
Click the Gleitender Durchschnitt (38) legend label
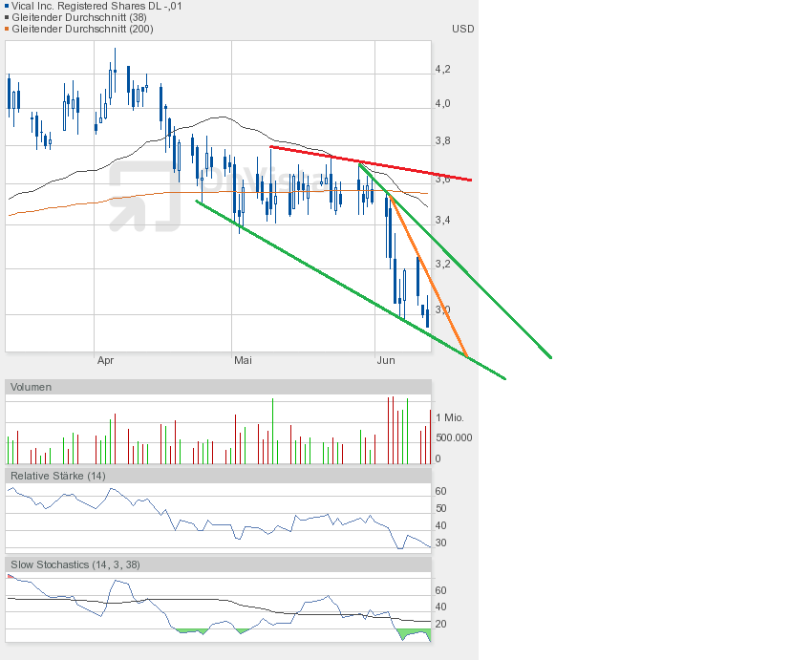pos(79,17)
